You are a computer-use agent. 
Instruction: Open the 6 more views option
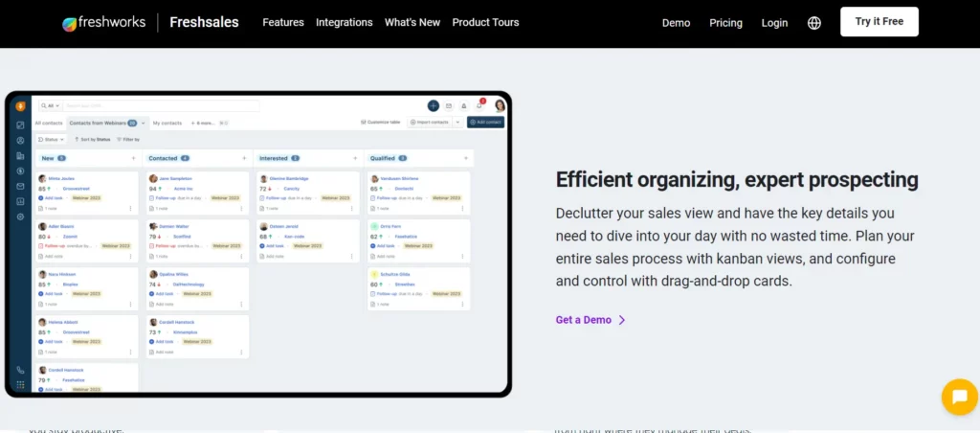[204, 124]
